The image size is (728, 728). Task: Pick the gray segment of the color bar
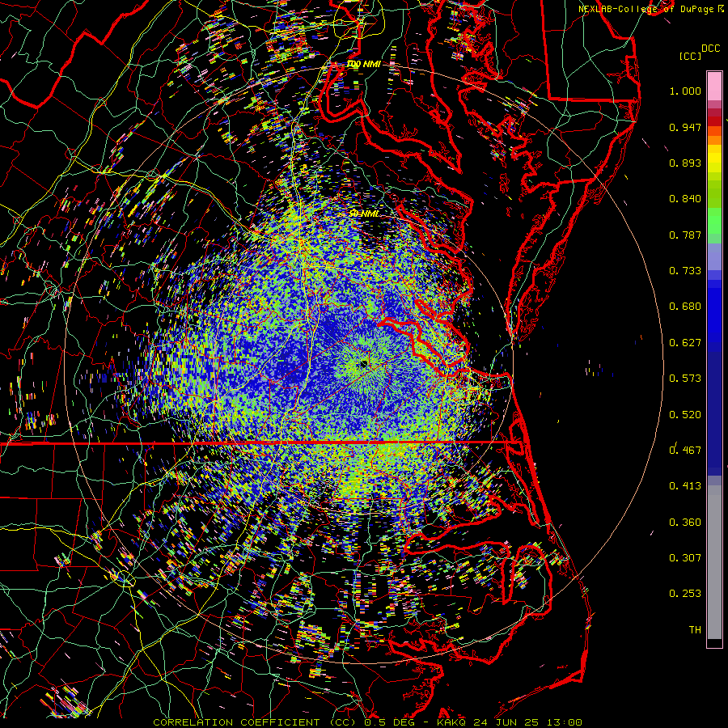coord(714,562)
